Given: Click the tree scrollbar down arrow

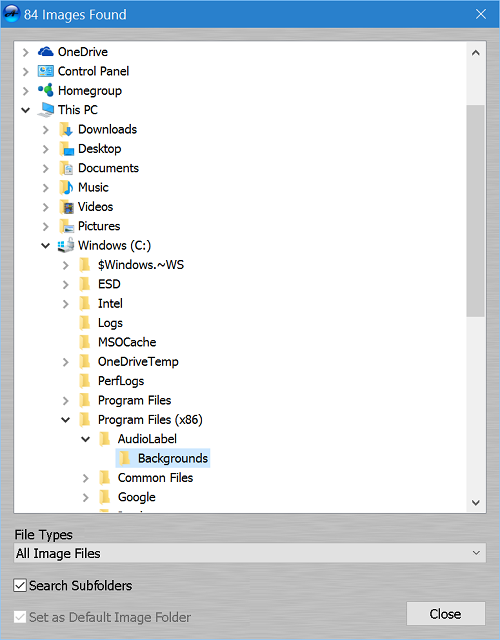Looking at the screenshot, I should click(x=476, y=503).
